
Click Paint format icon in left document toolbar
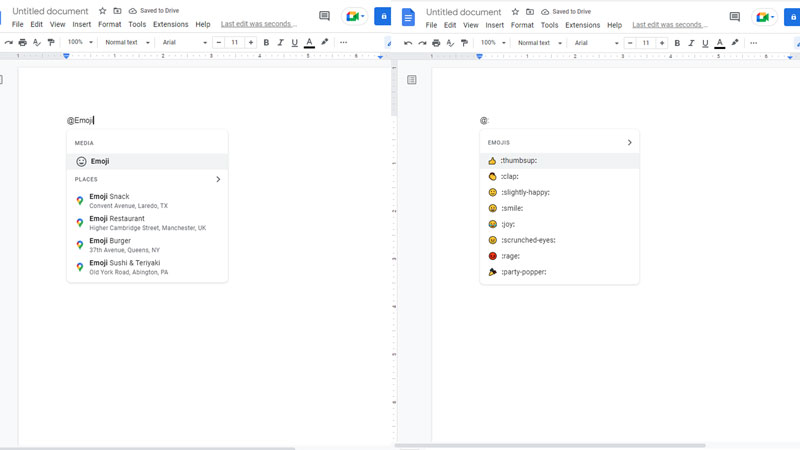point(51,42)
